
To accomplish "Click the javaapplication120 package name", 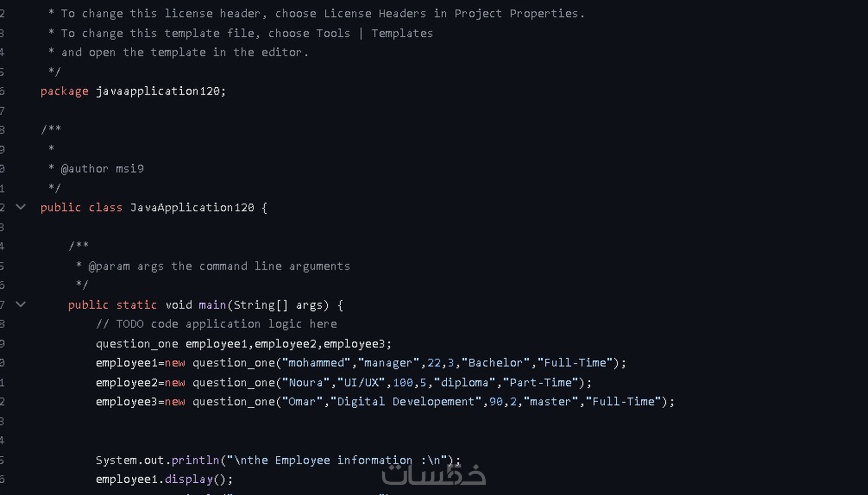I will coord(158,91).
